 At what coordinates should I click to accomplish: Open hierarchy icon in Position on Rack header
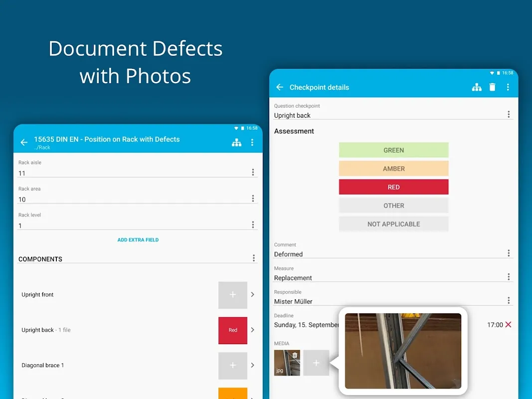pos(236,143)
